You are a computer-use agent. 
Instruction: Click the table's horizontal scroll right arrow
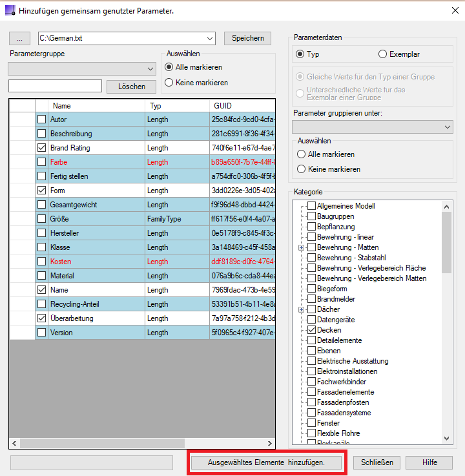270,443
